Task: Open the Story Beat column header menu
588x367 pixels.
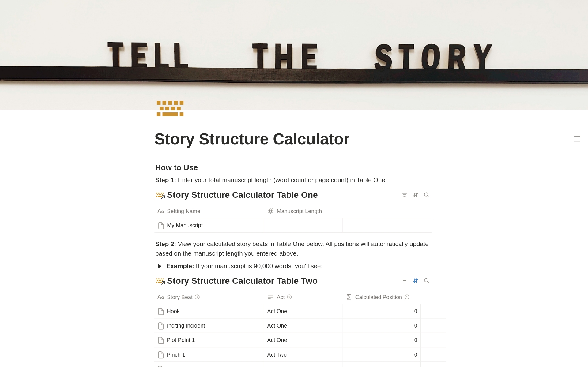Action: pyautogui.click(x=179, y=297)
